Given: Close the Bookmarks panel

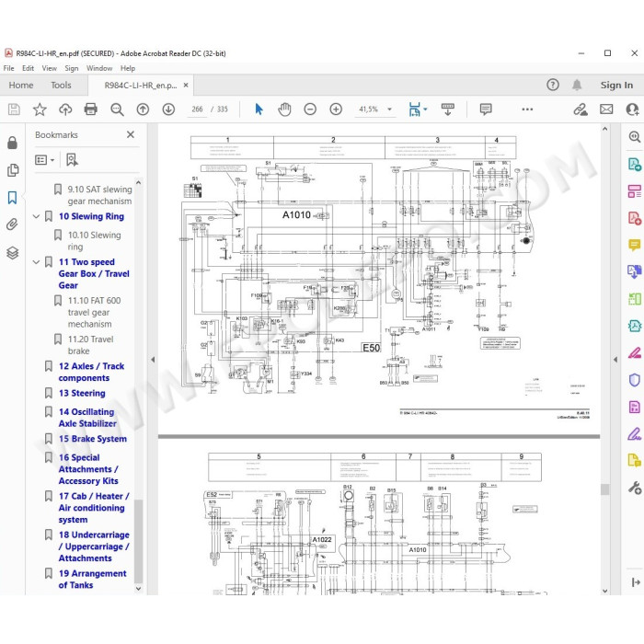Looking at the screenshot, I should pyautogui.click(x=131, y=134).
